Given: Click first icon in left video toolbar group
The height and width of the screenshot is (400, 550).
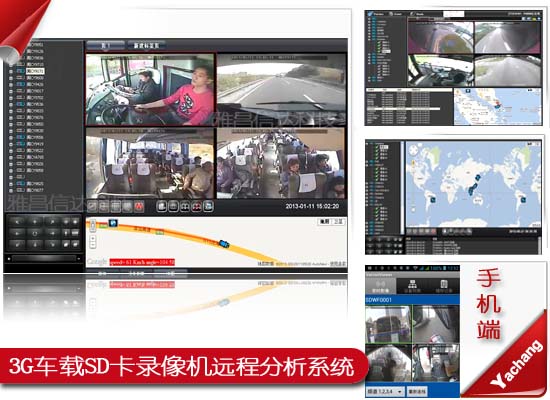Looking at the screenshot, I should 92,206.
